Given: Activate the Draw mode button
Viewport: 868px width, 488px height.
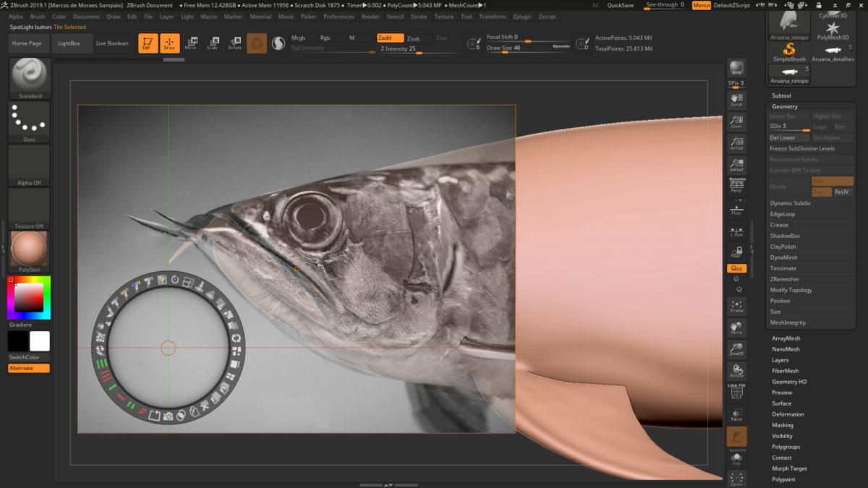Looking at the screenshot, I should pos(169,43).
